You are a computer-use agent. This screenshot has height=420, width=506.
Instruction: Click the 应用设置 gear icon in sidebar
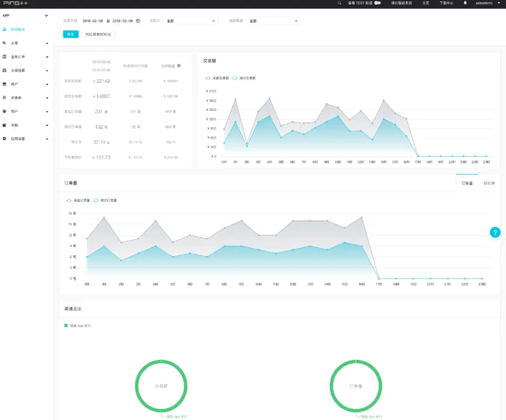pos(4,138)
